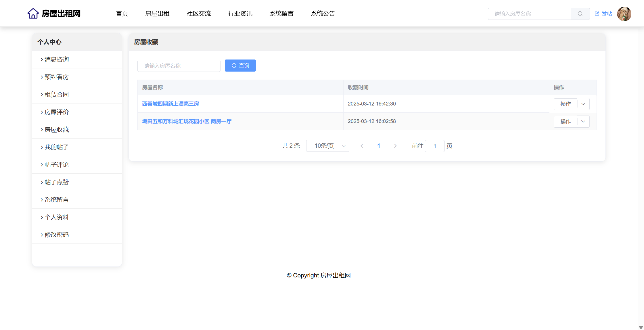The image size is (644, 330).
Task: Expand the 操作 dropdown for 坂田五和 row
Action: (x=583, y=122)
